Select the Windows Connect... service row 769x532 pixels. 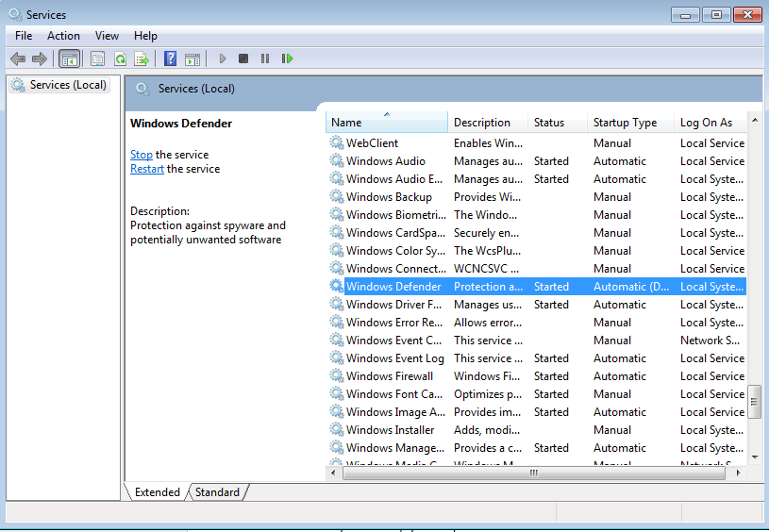(538, 269)
